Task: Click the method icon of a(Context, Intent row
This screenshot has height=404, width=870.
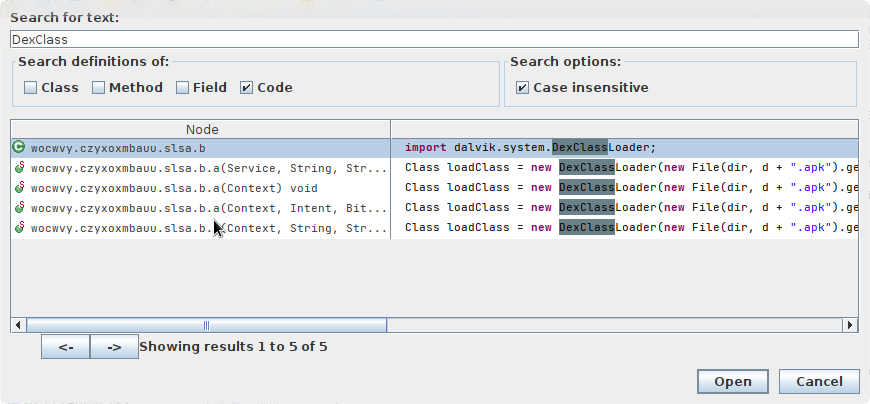Action: coord(19,208)
